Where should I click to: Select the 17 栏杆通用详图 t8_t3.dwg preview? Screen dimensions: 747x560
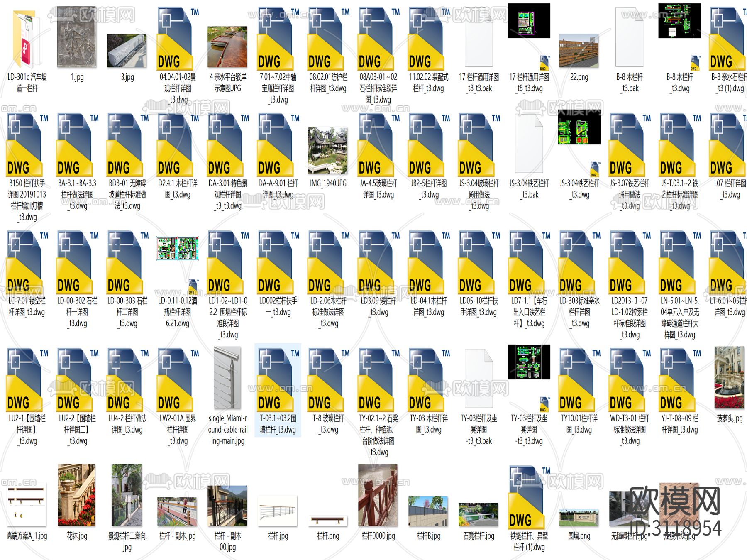tap(529, 21)
